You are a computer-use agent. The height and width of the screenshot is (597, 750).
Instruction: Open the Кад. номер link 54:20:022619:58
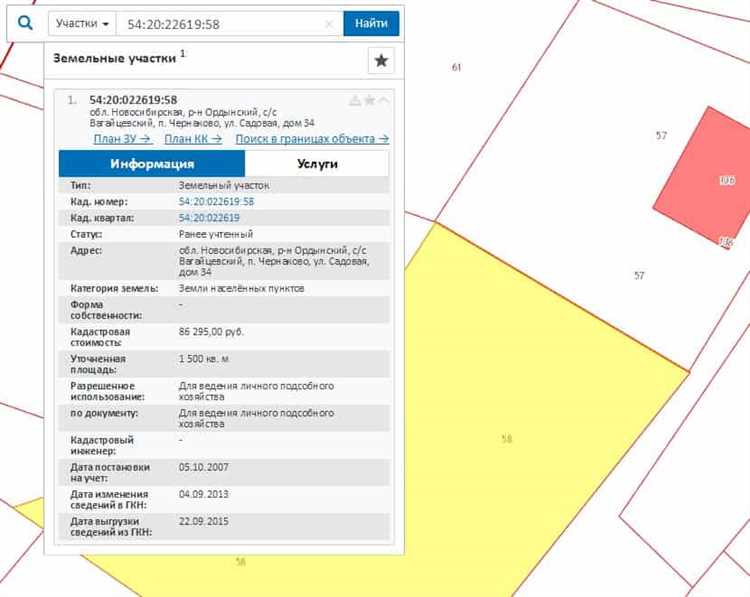216,201
